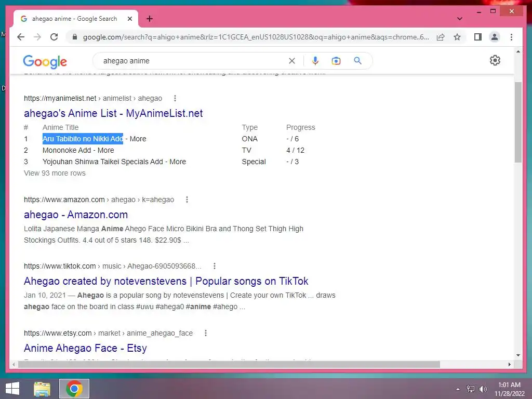Open the ahegao - Amazon.com result
Screen dimensions: 532x399
click(76, 215)
